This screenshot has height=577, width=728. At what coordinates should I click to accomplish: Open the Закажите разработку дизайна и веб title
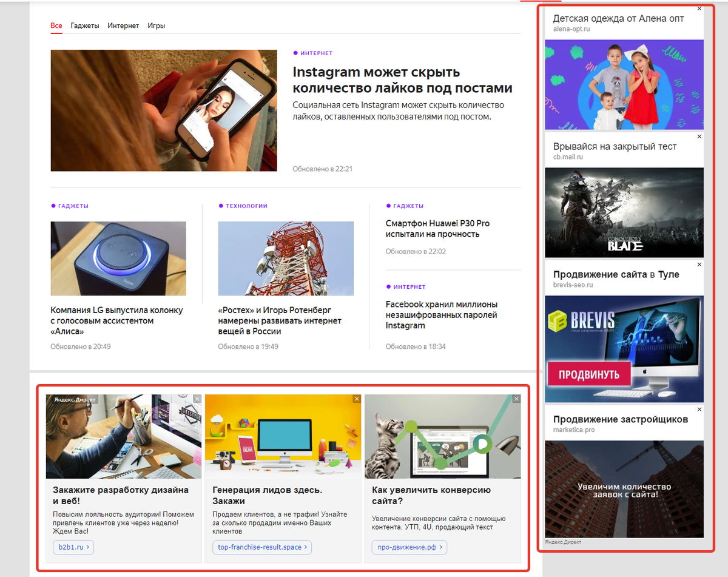121,495
